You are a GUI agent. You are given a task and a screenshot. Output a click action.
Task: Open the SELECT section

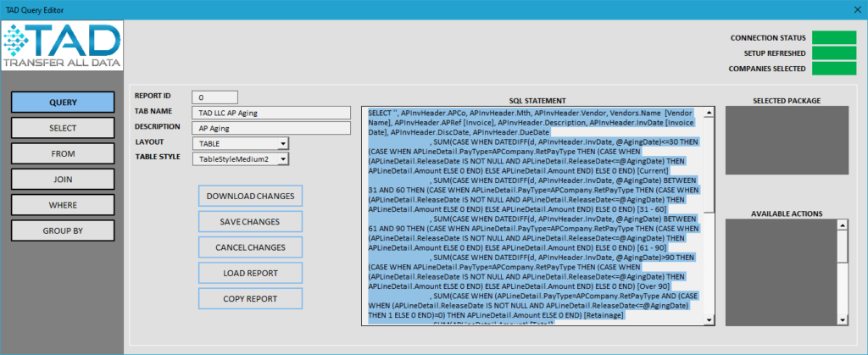point(63,128)
